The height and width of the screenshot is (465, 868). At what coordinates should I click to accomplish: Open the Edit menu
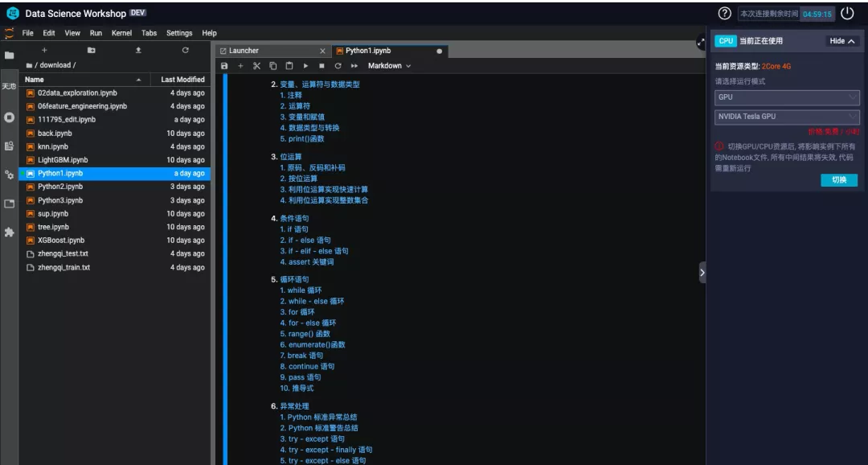[49, 33]
